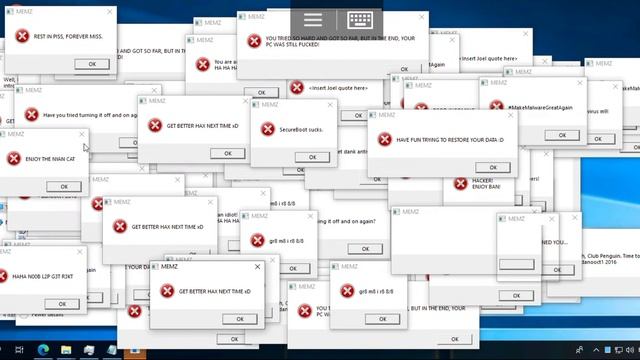Click the error icon in SecureBoot sucks dialog
640x360 pixels.
[267, 129]
